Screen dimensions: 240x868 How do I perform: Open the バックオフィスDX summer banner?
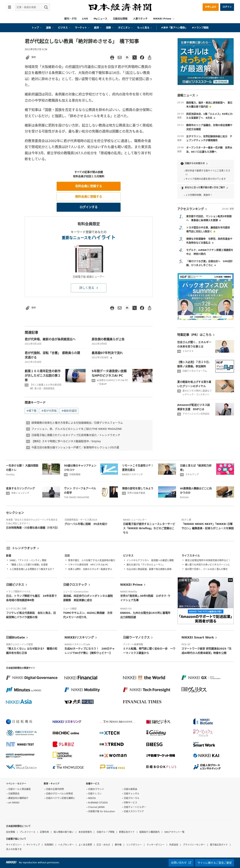click(x=206, y=297)
